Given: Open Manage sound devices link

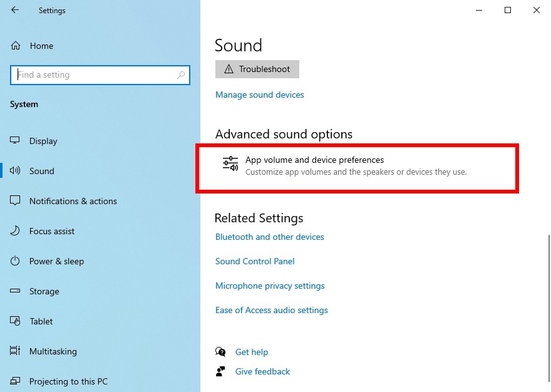Looking at the screenshot, I should coord(260,95).
